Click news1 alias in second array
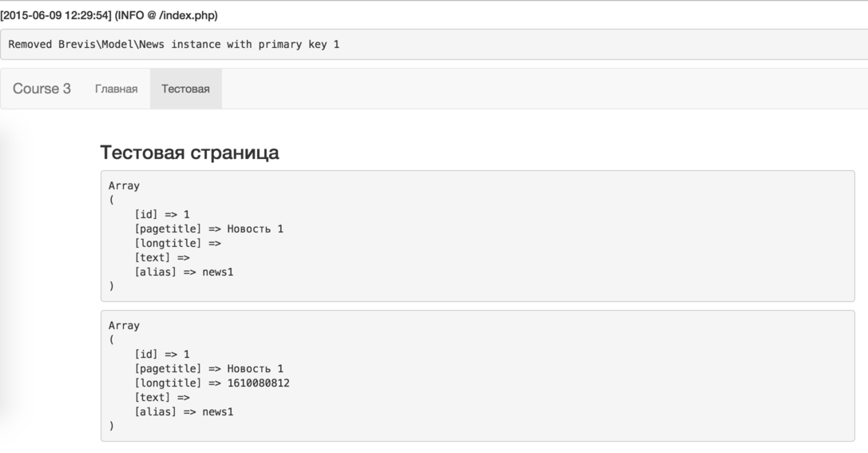The image size is (868, 453). point(217,412)
